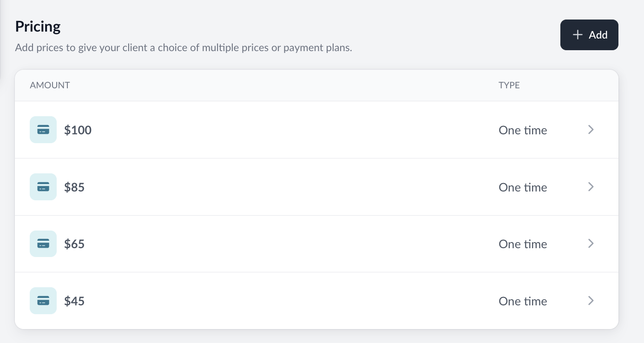Screen dimensions: 644x343
Task: Click the credit card icon beside $100
Action: (x=43, y=130)
